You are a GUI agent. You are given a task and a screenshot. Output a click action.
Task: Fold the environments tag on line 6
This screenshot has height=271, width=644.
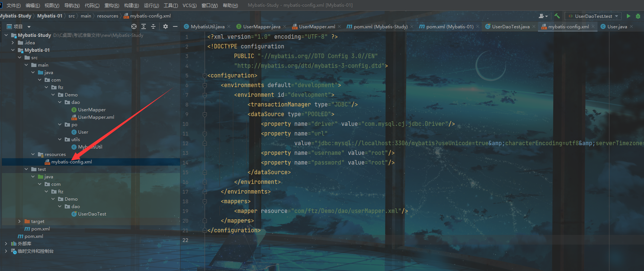pyautogui.click(x=205, y=85)
